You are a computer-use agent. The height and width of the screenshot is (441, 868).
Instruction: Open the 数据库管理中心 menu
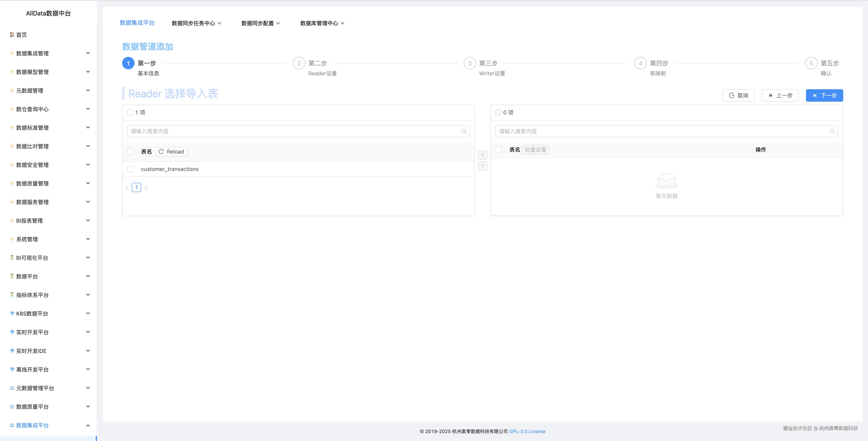coord(322,23)
